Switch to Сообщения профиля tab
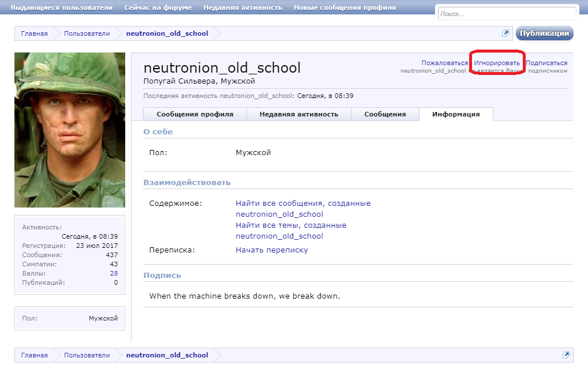Image resolution: width=588 pixels, height=373 pixels. [195, 114]
